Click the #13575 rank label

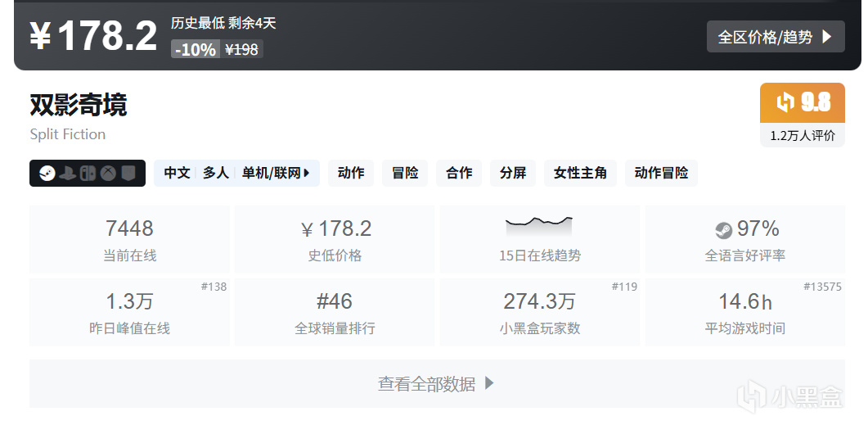pyautogui.click(x=823, y=287)
